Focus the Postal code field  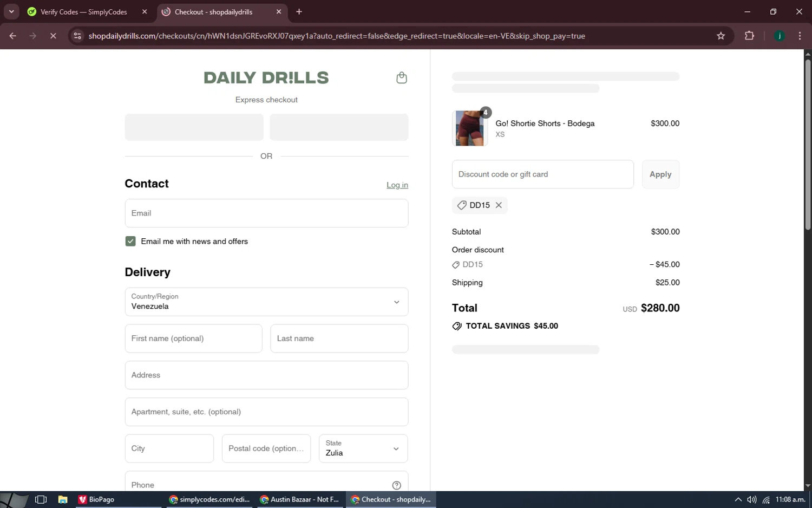point(266,448)
